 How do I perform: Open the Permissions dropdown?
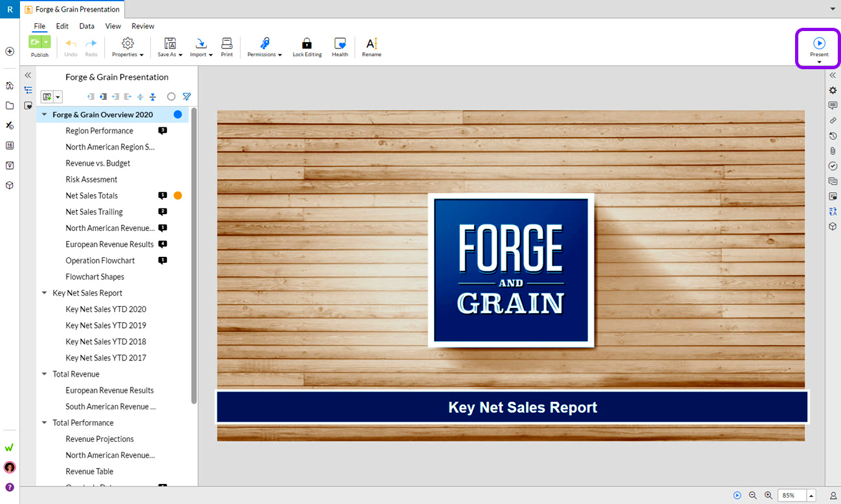click(265, 46)
